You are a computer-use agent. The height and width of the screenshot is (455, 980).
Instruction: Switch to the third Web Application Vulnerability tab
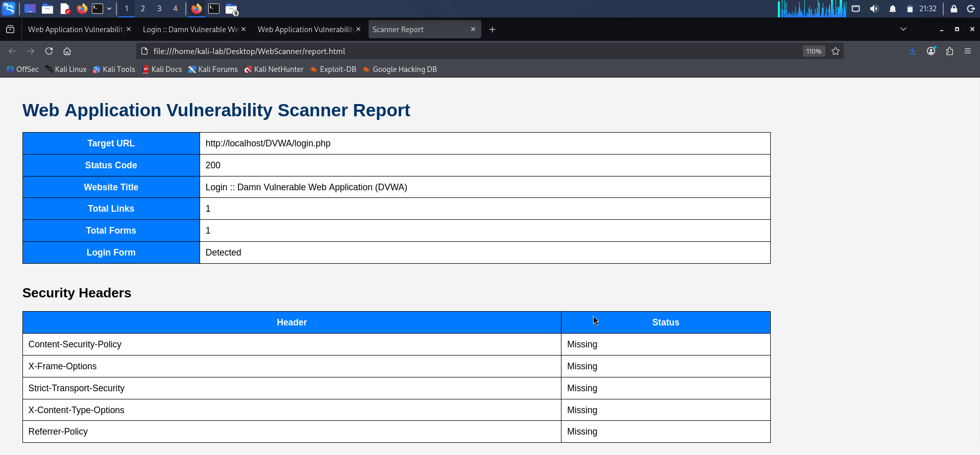[305, 30]
